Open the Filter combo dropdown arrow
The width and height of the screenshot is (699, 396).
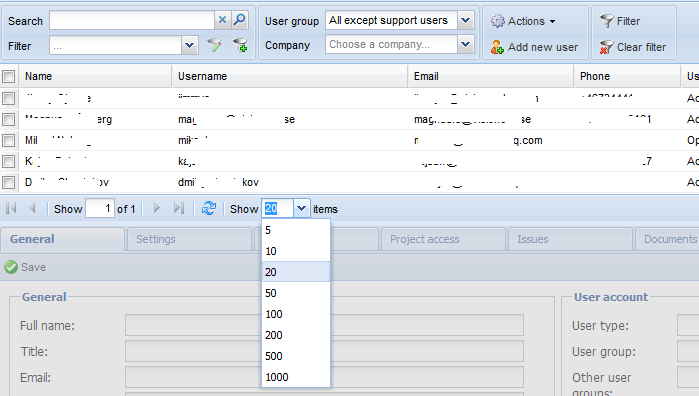click(189, 45)
